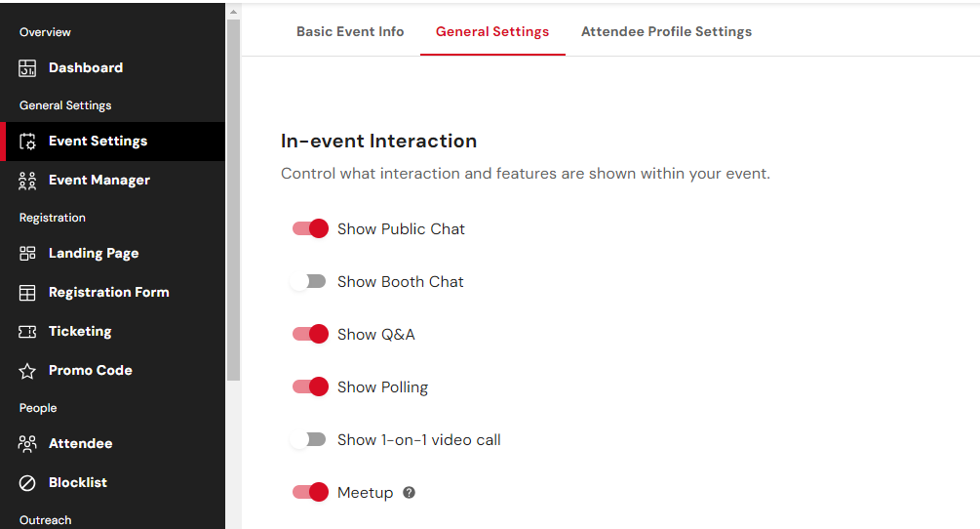The image size is (980, 529).
Task: Select the General Settings tab
Action: point(492,31)
